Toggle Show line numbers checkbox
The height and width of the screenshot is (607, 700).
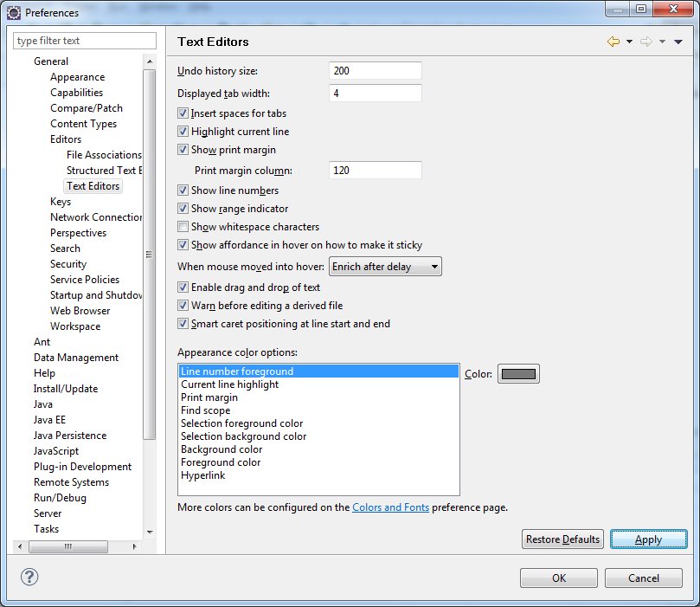183,190
